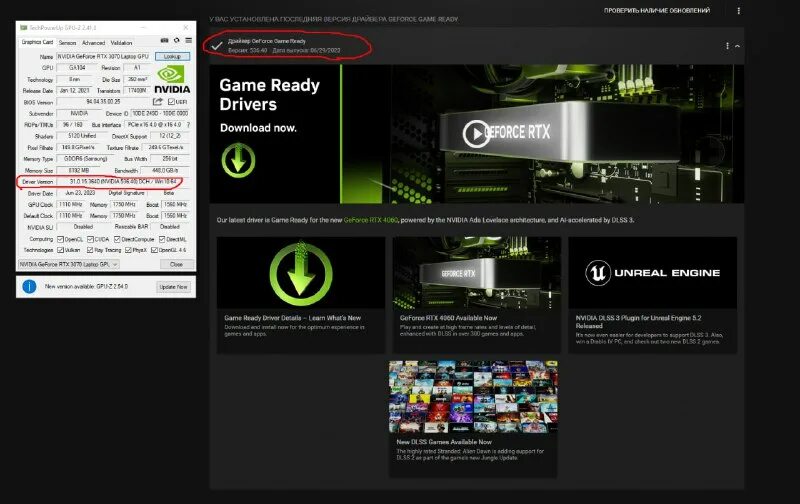Click the GeForce RTX 4060 card thumbnail
Image resolution: width=800 pixels, height=504 pixels.
(477, 272)
